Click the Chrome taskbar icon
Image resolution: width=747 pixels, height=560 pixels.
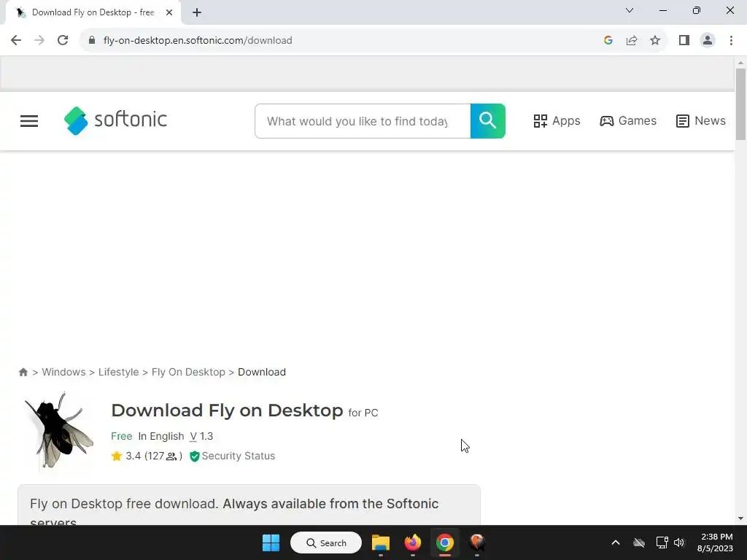[444, 542]
